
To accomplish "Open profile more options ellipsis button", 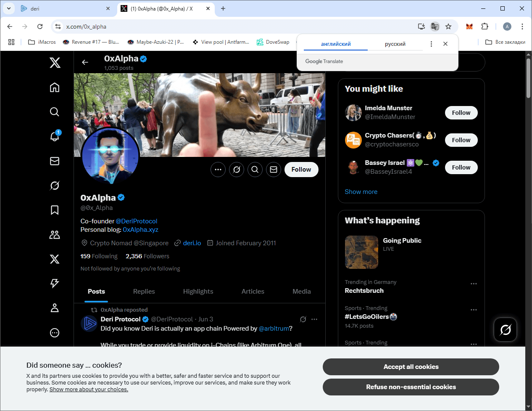I will (x=218, y=170).
